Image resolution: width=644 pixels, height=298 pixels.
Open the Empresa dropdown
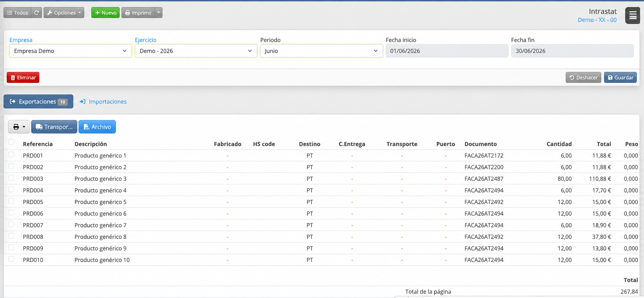(x=71, y=51)
